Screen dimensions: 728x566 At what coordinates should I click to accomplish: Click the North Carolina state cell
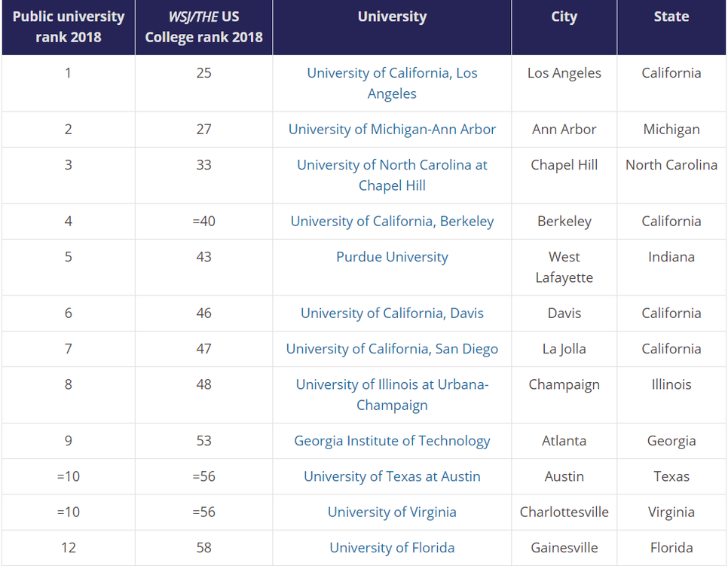[x=671, y=165]
